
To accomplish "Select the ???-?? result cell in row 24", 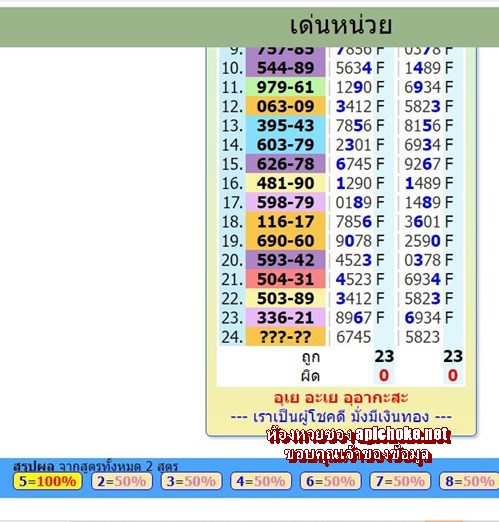I will [285, 337].
